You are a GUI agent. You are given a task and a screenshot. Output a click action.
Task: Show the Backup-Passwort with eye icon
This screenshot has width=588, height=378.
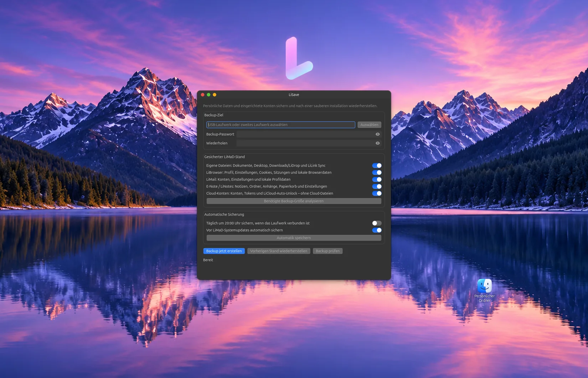tap(377, 134)
